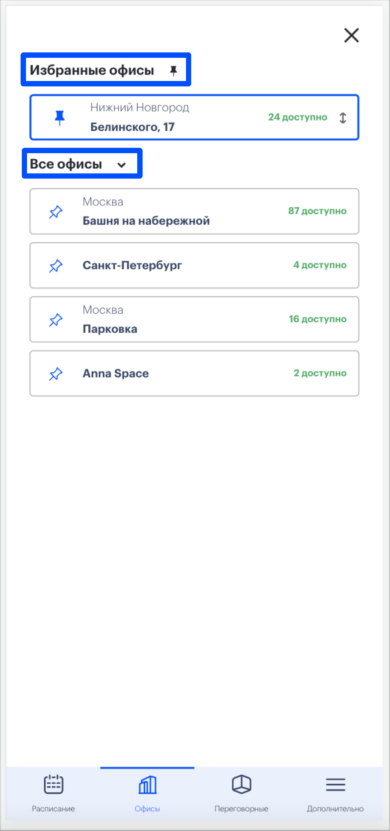Open the Anna Space office card
The width and height of the screenshot is (390, 831).
(194, 374)
